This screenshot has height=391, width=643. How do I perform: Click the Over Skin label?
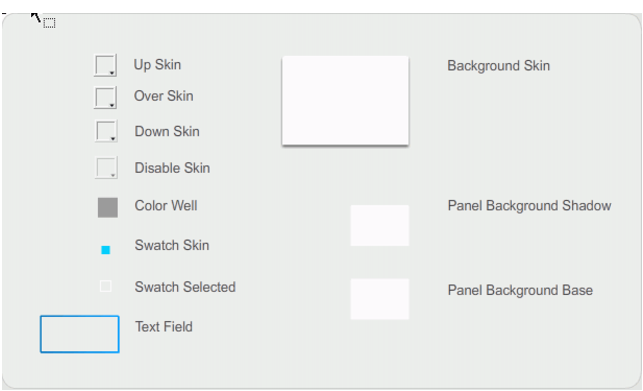164,96
